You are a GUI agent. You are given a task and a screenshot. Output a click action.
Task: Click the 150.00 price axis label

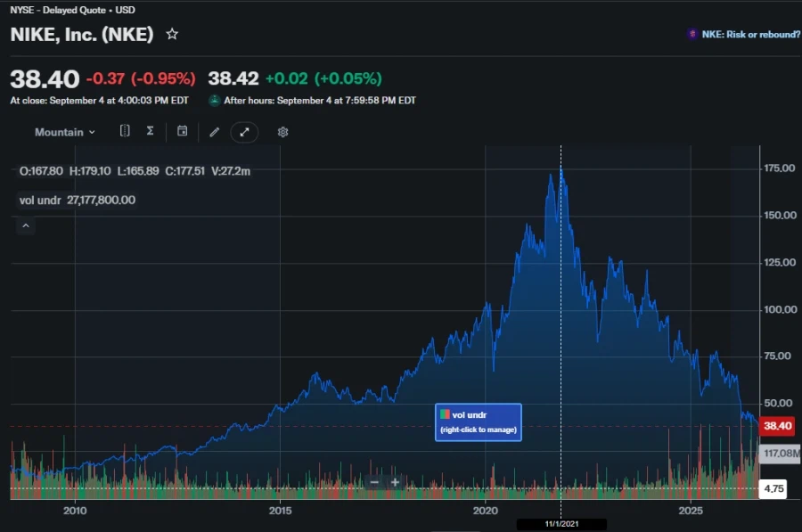point(780,216)
